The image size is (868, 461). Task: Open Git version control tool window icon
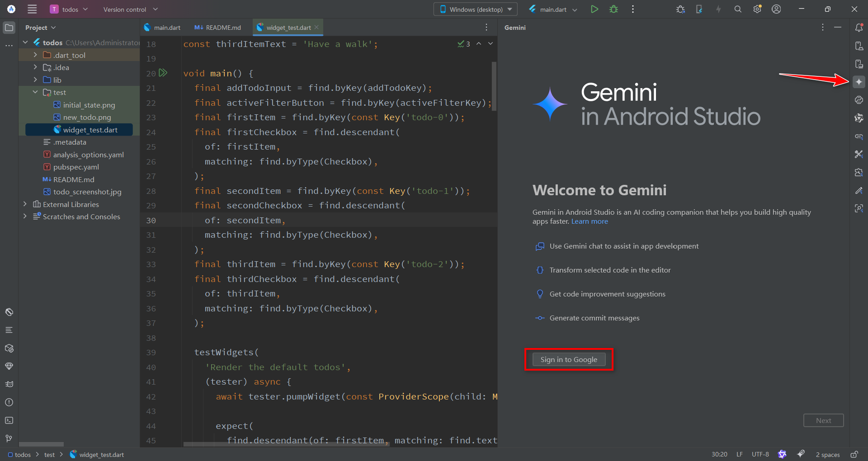click(x=9, y=438)
